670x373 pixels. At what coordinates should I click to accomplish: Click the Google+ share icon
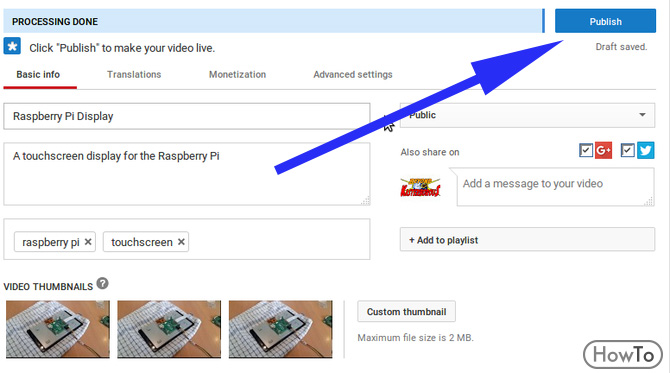tap(603, 150)
